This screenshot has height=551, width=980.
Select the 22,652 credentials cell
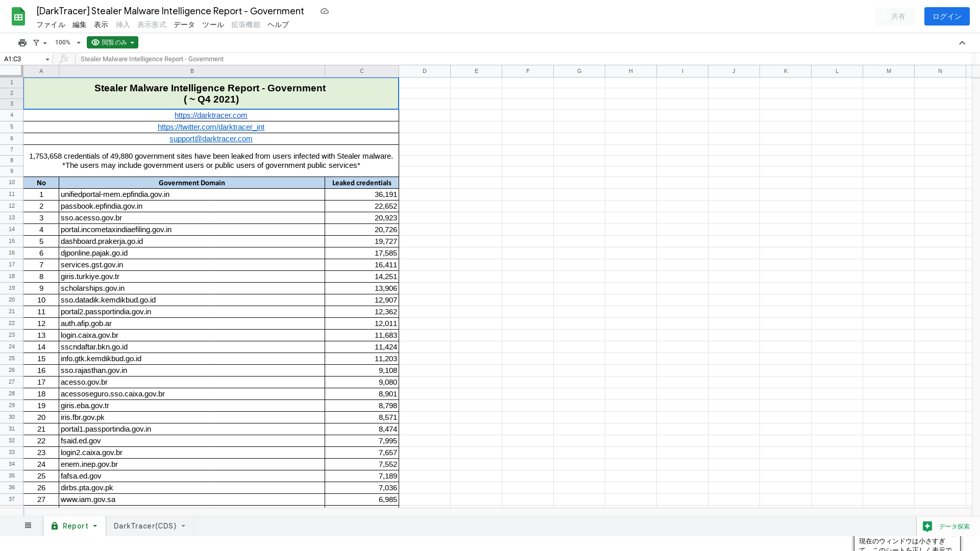(x=362, y=206)
